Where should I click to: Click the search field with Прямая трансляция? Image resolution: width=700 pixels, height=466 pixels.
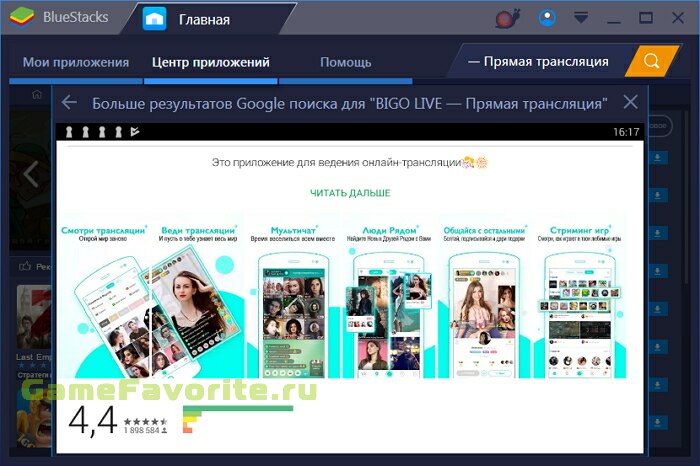point(538,61)
